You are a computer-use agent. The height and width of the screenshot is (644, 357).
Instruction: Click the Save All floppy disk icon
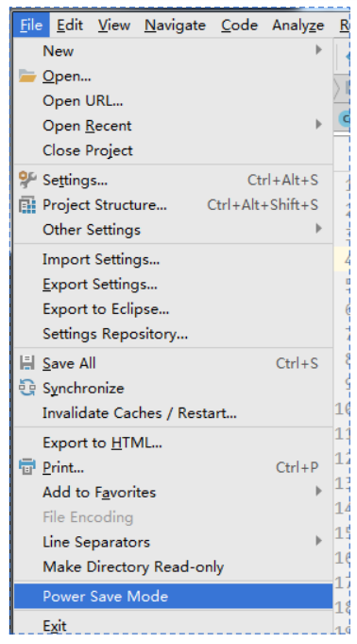[x=27, y=363]
